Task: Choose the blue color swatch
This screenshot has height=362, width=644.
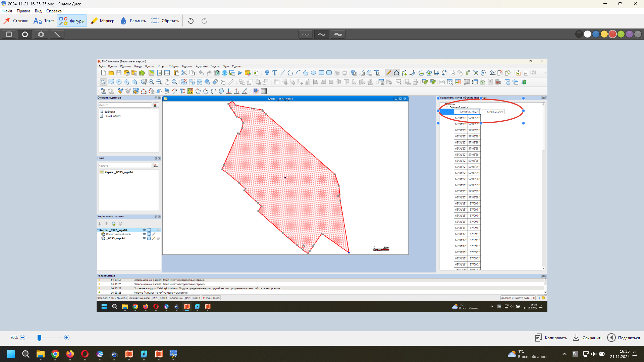Action: pos(596,34)
